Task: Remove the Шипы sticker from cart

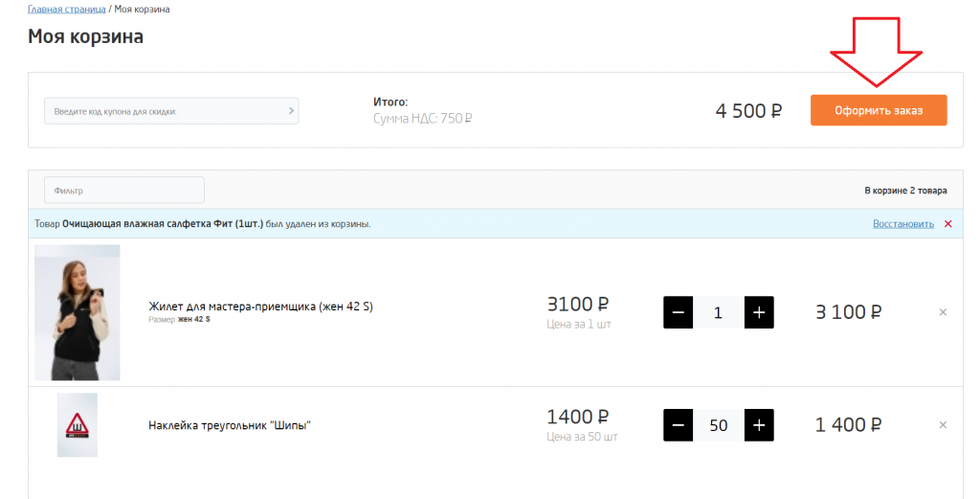Action: 943,425
